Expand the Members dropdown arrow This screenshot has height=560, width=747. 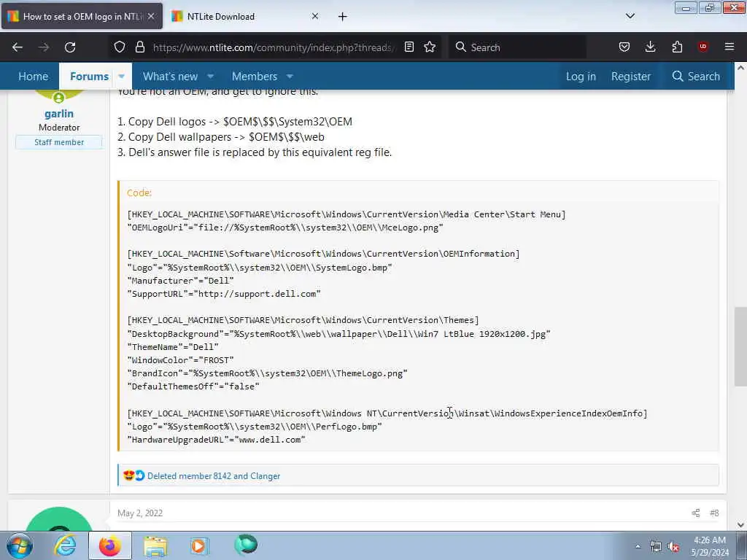click(290, 76)
